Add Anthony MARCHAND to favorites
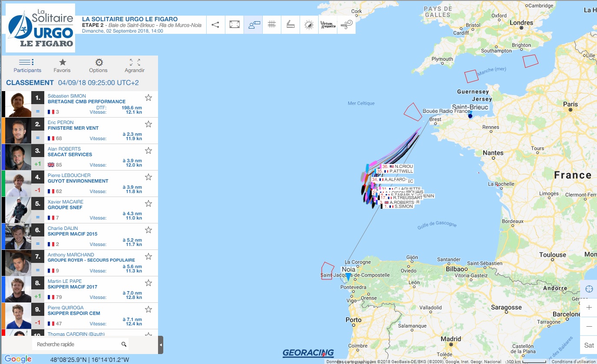 point(148,256)
